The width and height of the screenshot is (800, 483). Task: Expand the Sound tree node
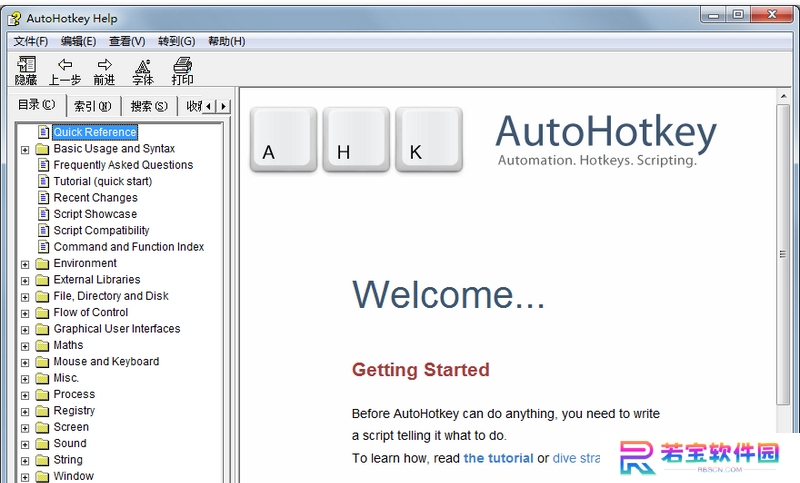pos(25,445)
